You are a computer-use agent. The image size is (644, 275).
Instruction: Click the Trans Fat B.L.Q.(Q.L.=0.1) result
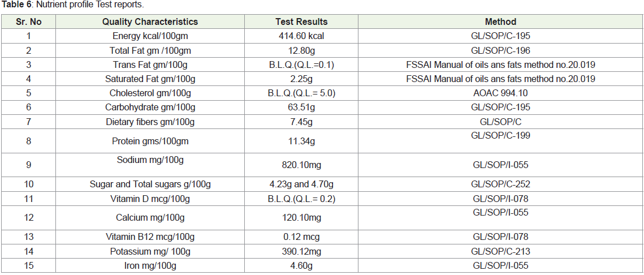[x=301, y=65]
